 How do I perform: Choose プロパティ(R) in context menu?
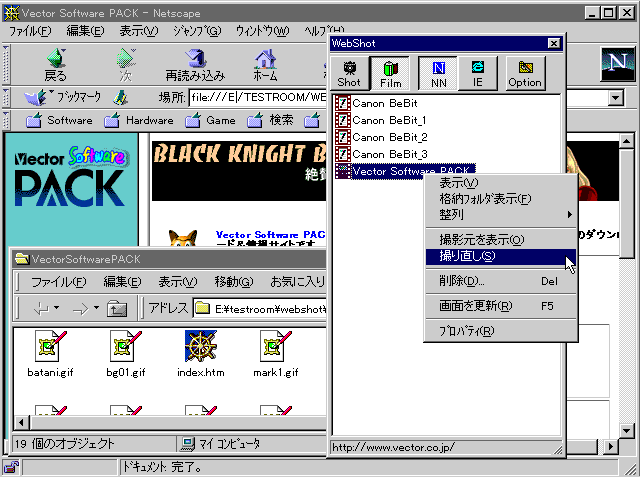pyautogui.click(x=500, y=331)
